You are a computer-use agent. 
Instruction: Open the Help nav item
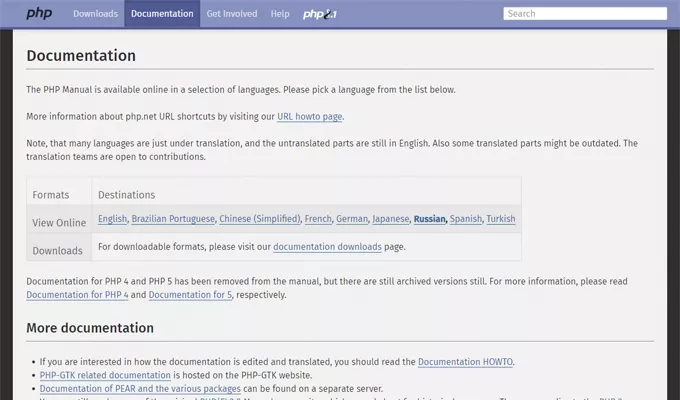click(x=280, y=13)
